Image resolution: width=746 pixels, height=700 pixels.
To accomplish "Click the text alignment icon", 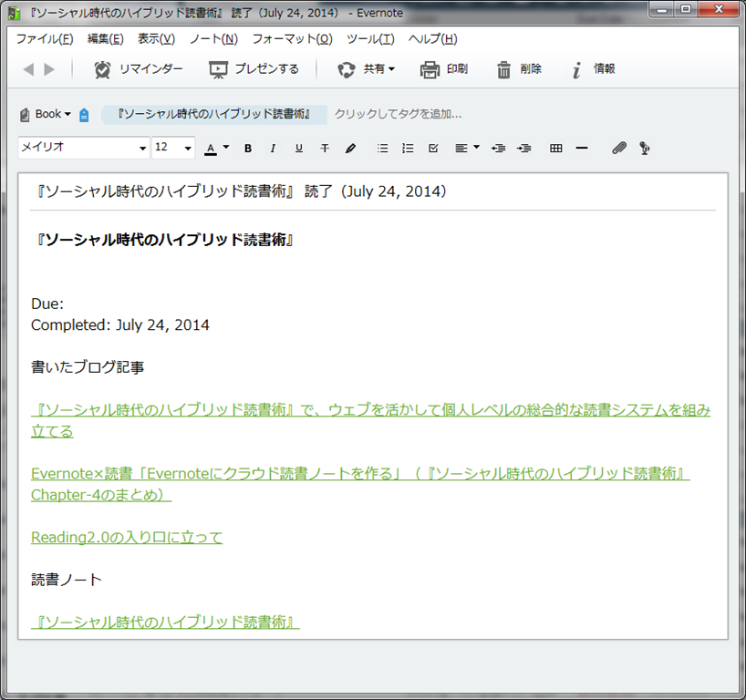I will pyautogui.click(x=461, y=149).
